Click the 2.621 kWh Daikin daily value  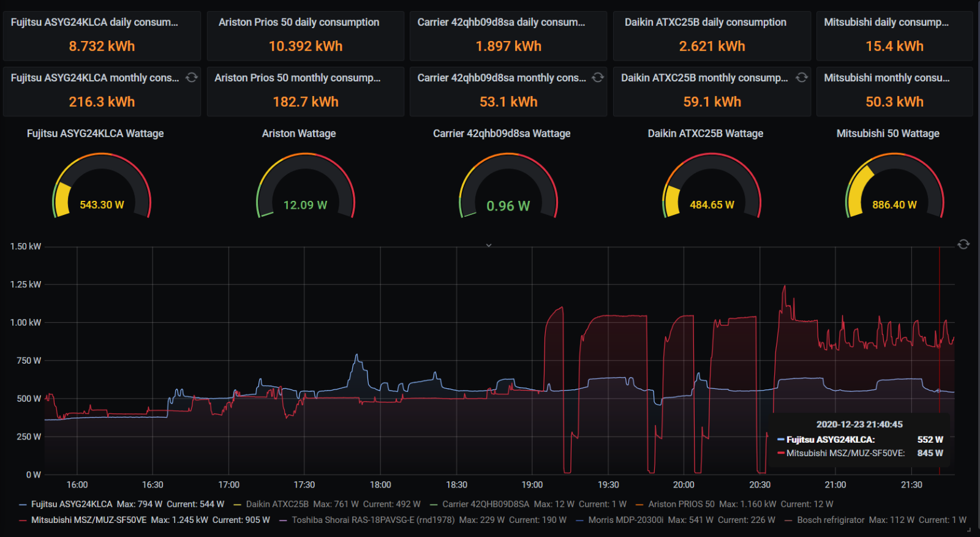(712, 46)
